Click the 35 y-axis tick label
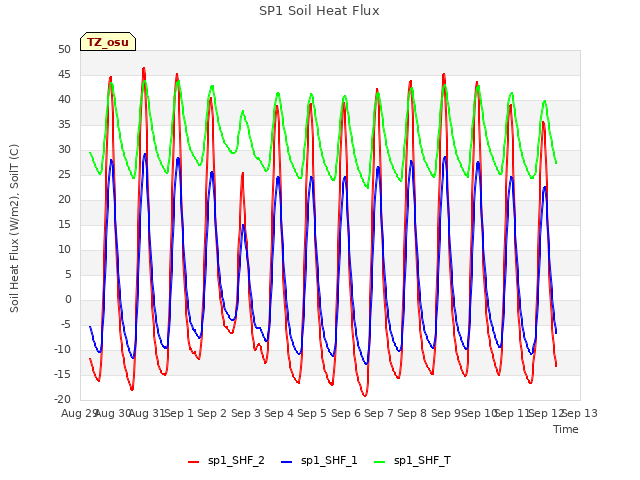 click(x=64, y=124)
